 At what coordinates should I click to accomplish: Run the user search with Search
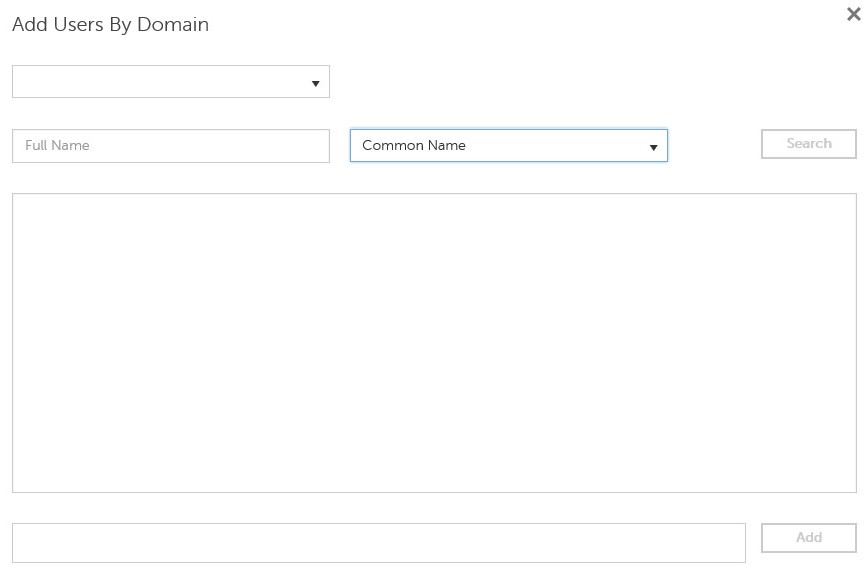tap(808, 144)
